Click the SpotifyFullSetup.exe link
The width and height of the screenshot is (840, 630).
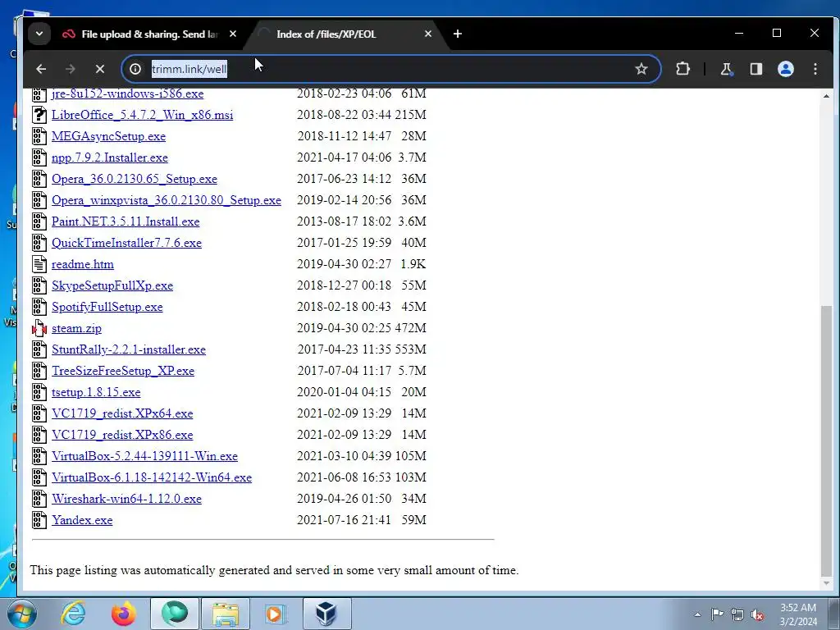107,307
